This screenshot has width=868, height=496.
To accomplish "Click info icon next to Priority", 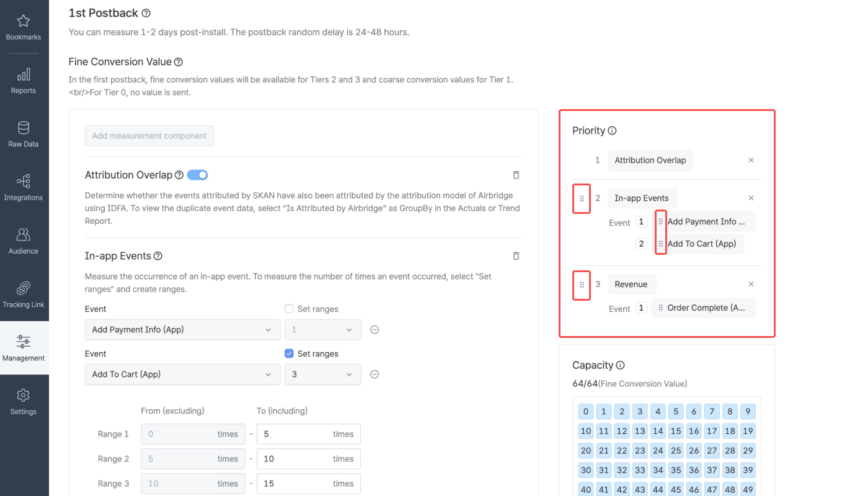I will tap(612, 131).
